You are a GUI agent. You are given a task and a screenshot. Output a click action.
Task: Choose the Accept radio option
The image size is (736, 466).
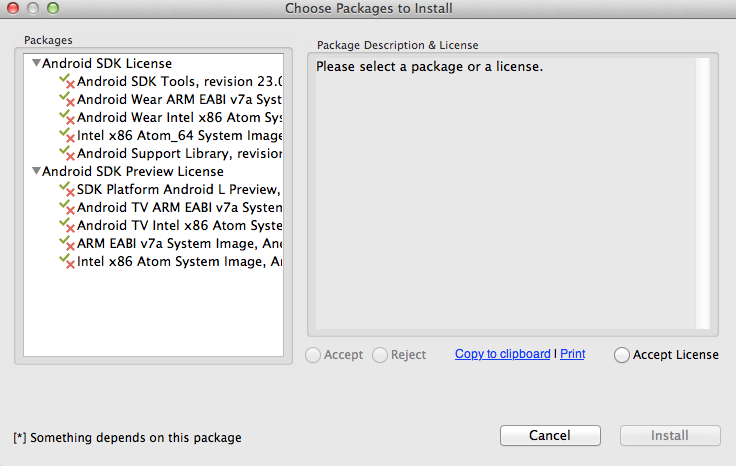314,355
